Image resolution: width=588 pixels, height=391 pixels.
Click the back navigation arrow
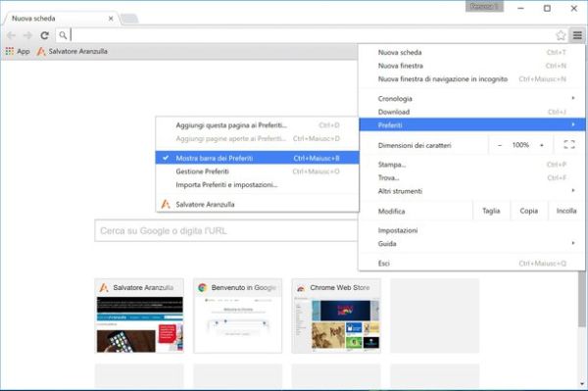tap(11, 35)
